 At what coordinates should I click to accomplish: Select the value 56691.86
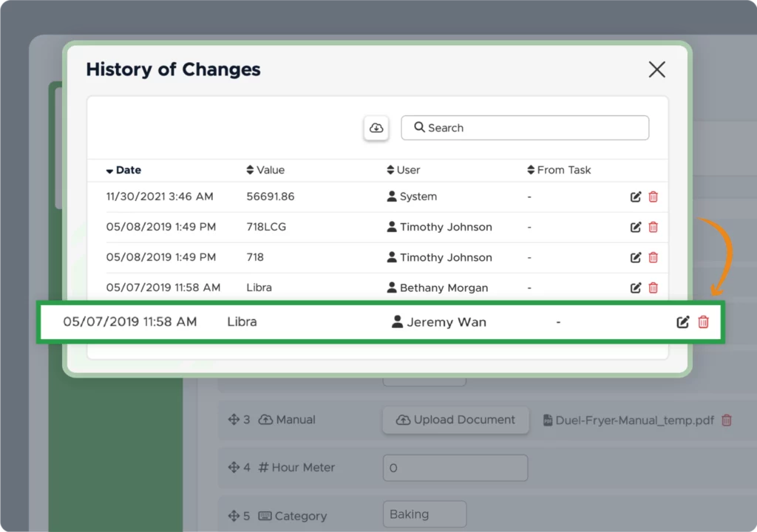pyautogui.click(x=271, y=197)
